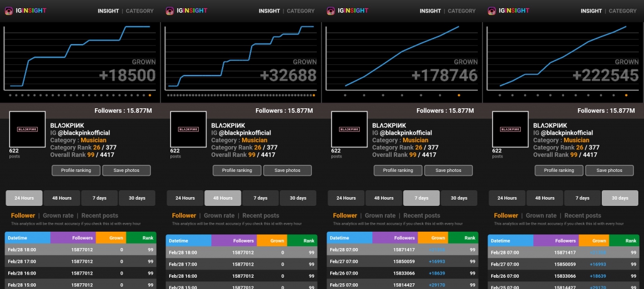The width and height of the screenshot is (644, 289).
Task: Click the Instagram logo icon in the +32688 panel
Action: tap(170, 11)
